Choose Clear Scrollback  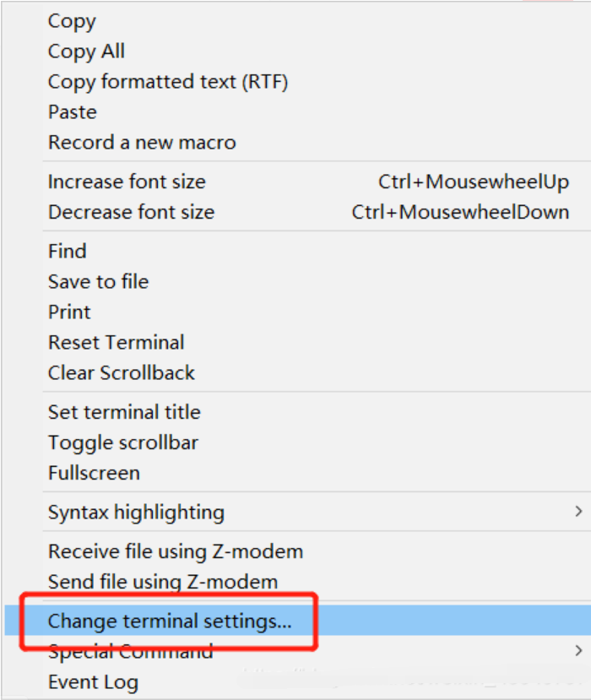pyautogui.click(x=121, y=372)
